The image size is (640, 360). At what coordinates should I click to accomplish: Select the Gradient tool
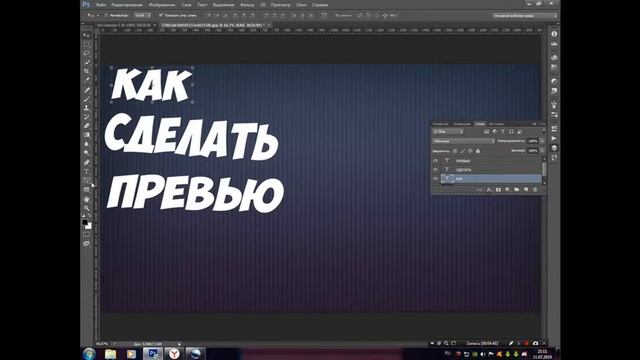click(87, 135)
